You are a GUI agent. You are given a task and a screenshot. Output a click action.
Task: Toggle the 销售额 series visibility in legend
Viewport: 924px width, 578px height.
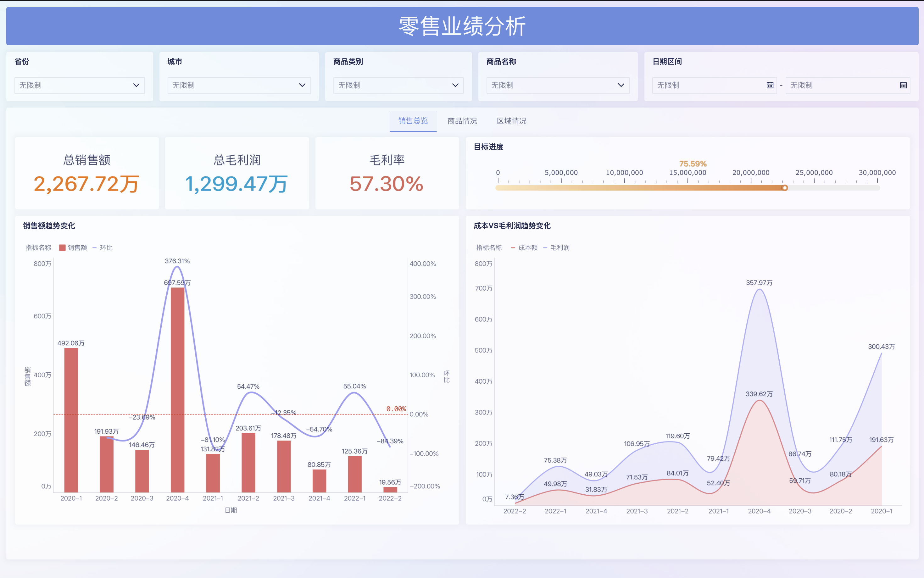point(73,247)
